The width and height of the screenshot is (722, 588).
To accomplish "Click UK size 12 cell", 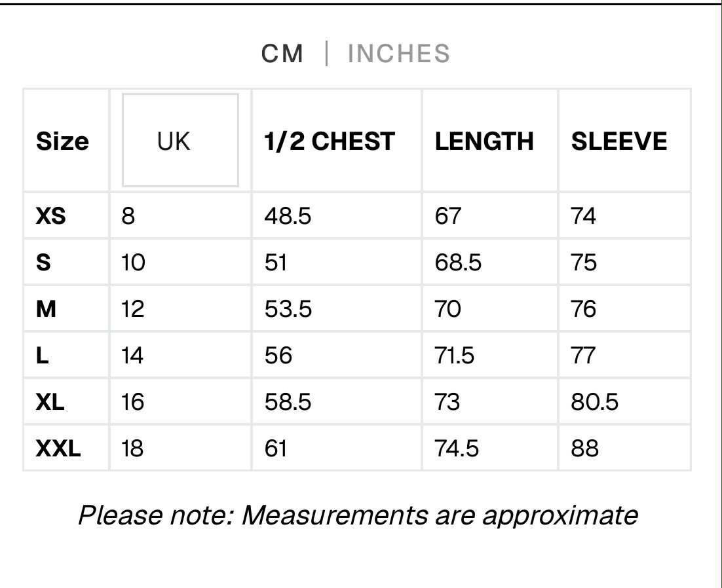I will point(132,308).
